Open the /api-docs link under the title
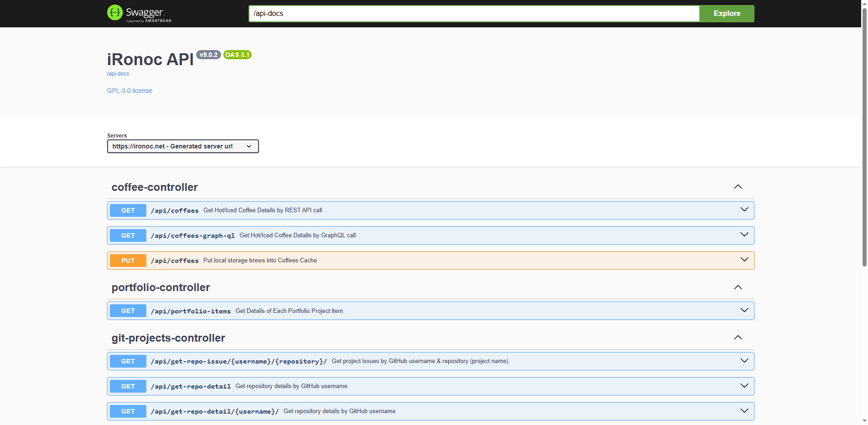Image resolution: width=868 pixels, height=425 pixels. (x=118, y=73)
